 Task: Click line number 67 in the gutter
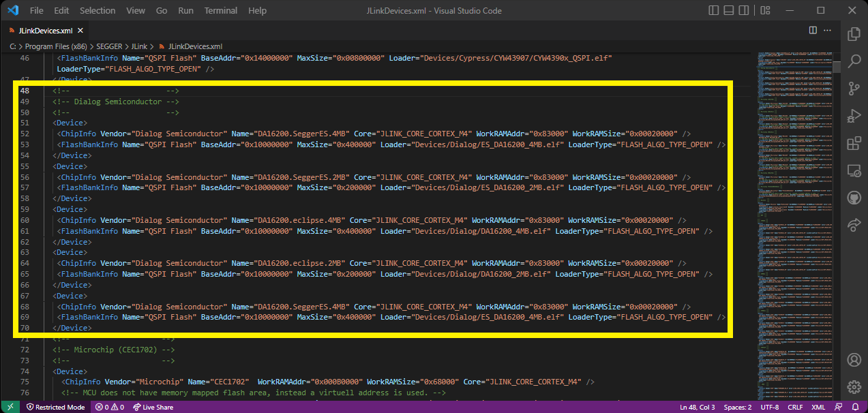(x=25, y=296)
